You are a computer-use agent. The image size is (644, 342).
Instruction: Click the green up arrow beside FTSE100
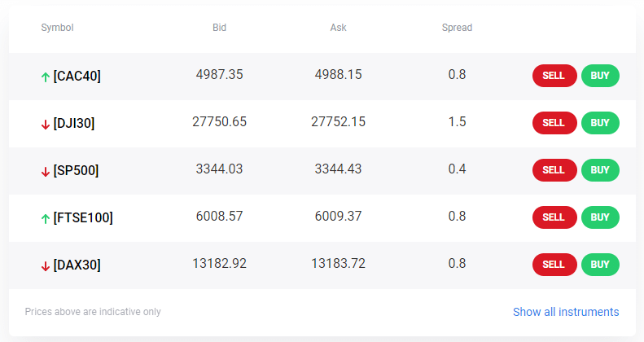[x=45, y=218]
